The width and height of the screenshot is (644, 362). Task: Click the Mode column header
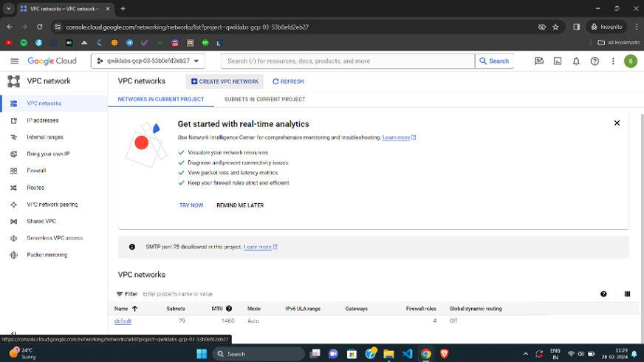[x=254, y=309]
